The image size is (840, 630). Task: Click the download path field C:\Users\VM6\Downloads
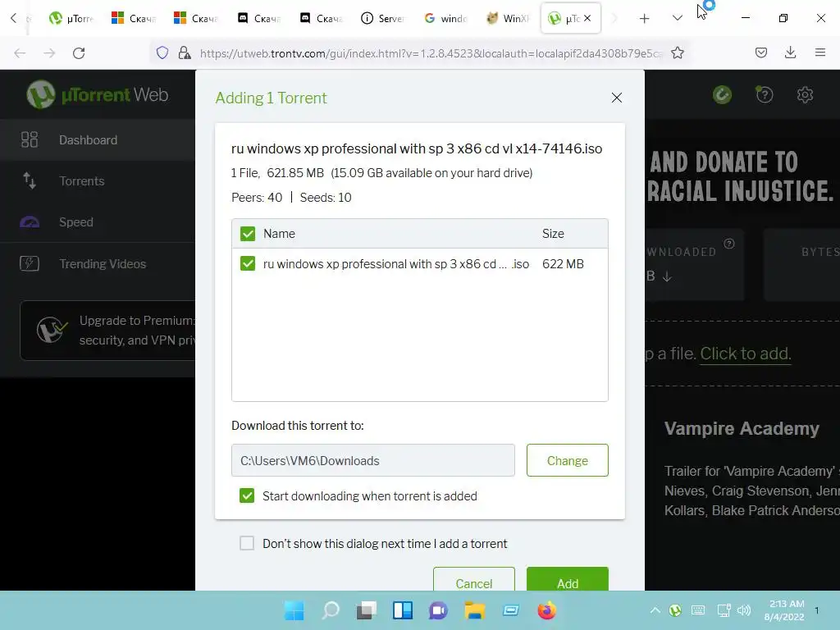click(373, 460)
